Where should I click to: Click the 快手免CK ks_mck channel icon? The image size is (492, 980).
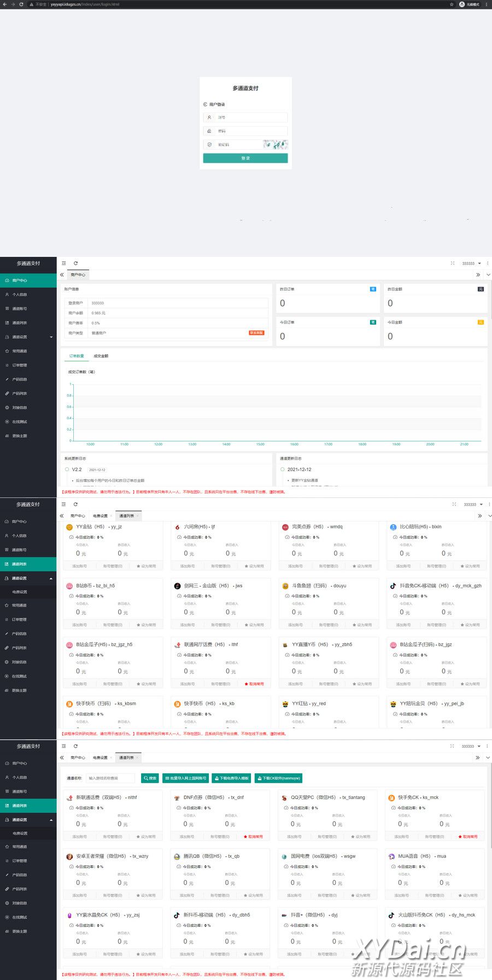(391, 798)
